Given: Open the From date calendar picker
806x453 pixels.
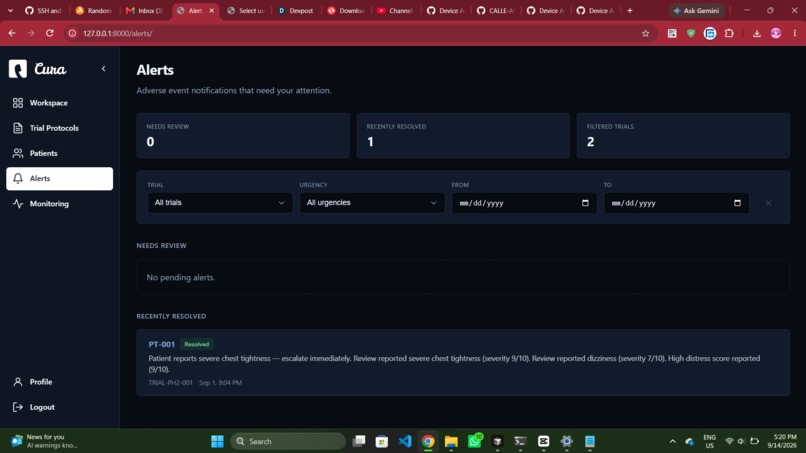Looking at the screenshot, I should (585, 203).
